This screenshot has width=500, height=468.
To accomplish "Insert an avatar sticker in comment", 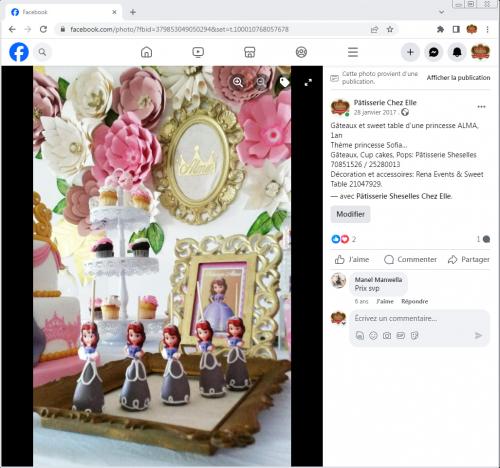I will pos(360,335).
